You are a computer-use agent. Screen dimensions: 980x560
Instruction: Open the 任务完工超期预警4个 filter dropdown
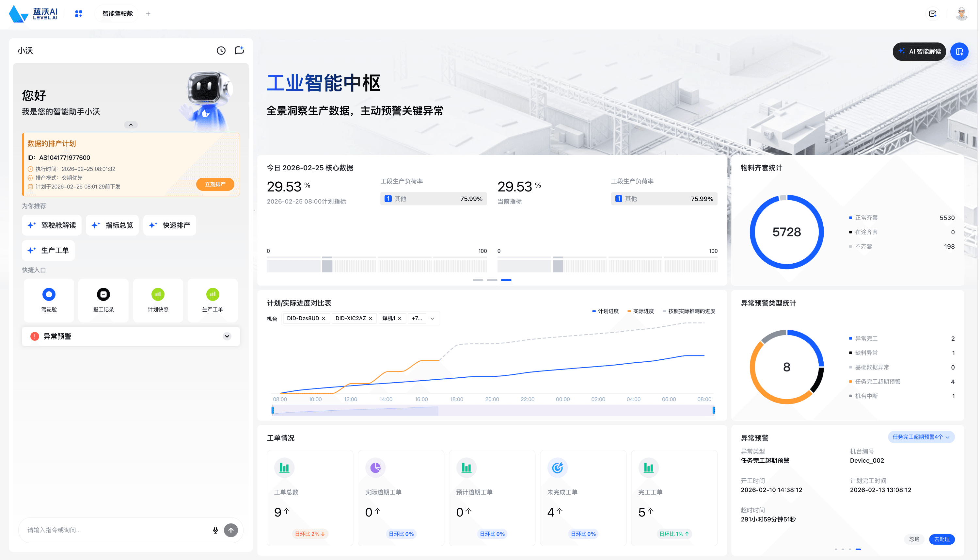921,437
